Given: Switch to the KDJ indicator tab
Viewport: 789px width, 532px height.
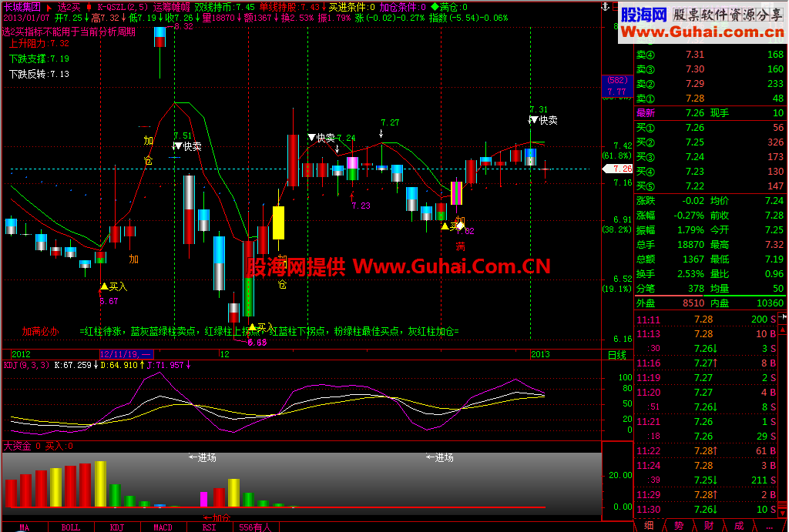Looking at the screenshot, I should coord(117,527).
